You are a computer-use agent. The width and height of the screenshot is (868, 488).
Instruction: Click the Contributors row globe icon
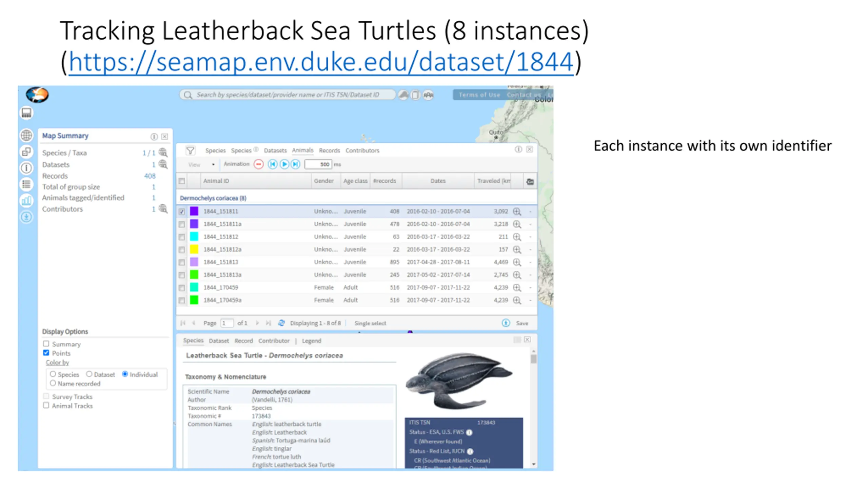click(163, 209)
